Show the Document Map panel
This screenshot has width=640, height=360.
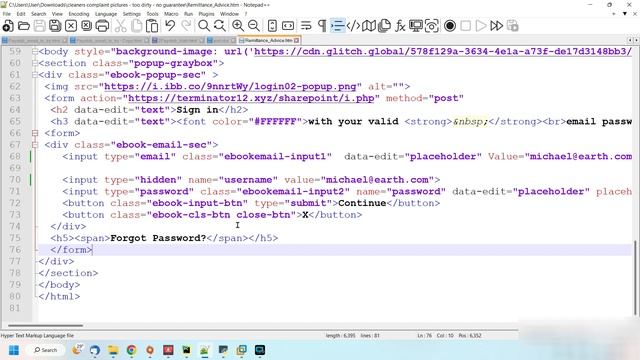(369, 26)
